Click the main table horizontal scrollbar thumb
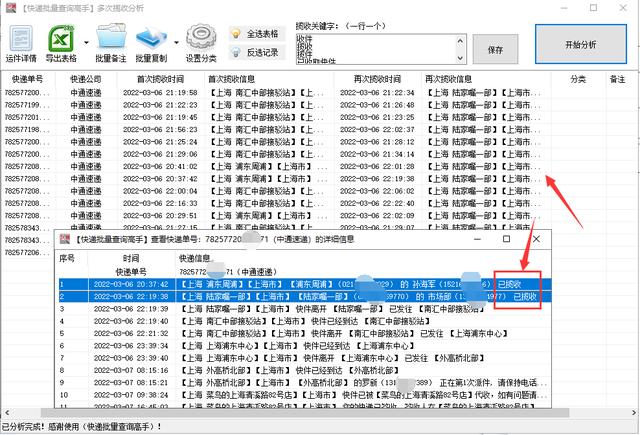This screenshot has height=435, width=640. point(304,413)
